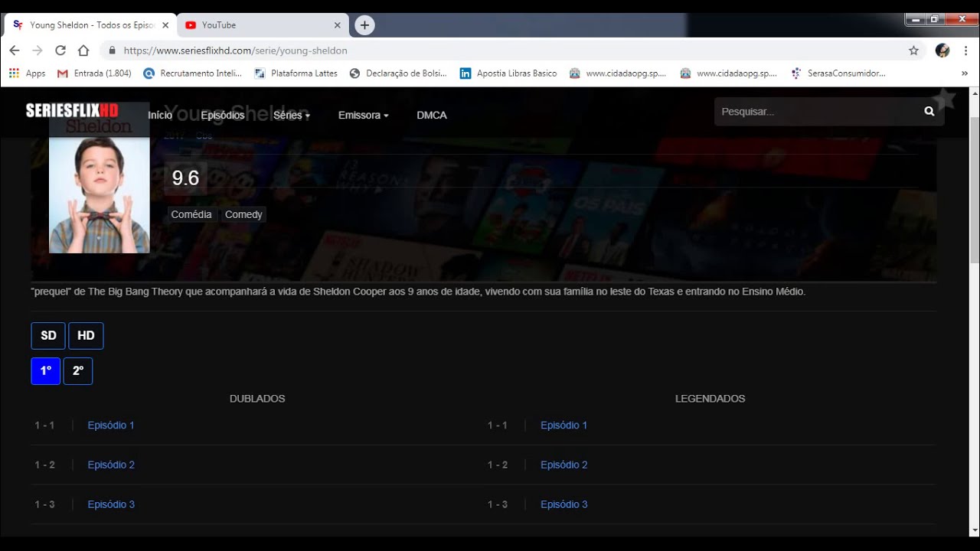Open the second www.cidadaopg.sp bookmark

(729, 73)
